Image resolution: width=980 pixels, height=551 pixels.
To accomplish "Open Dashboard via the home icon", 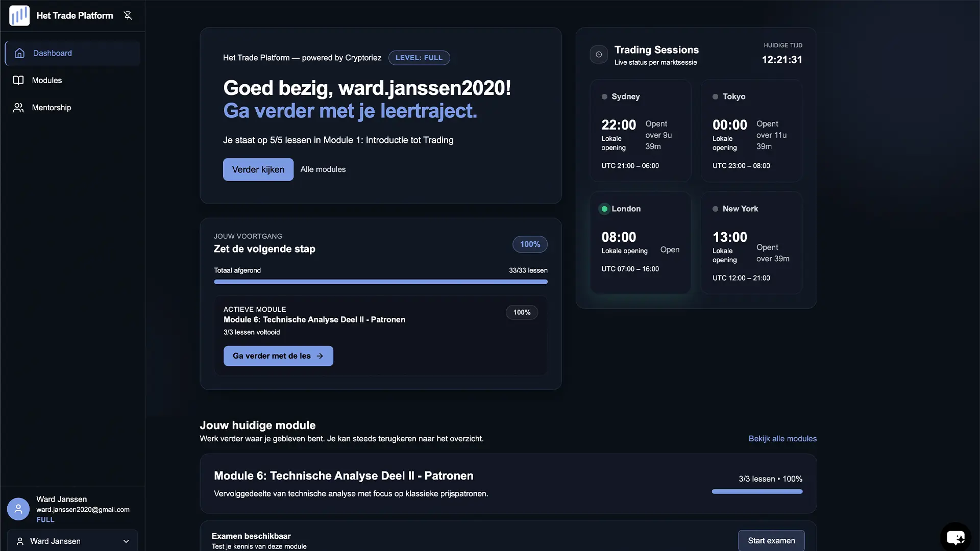I will click(x=19, y=53).
